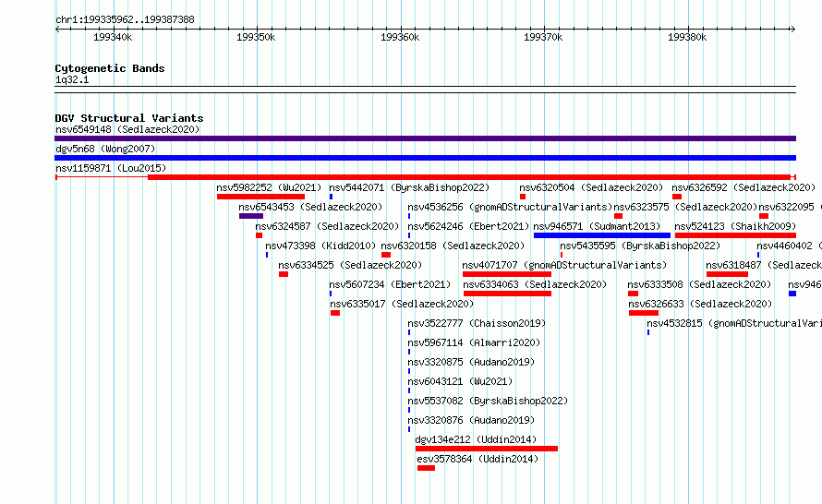Select the nsv4071707 red variant bar
Viewport: 822px width, 504px height.
[507, 274]
